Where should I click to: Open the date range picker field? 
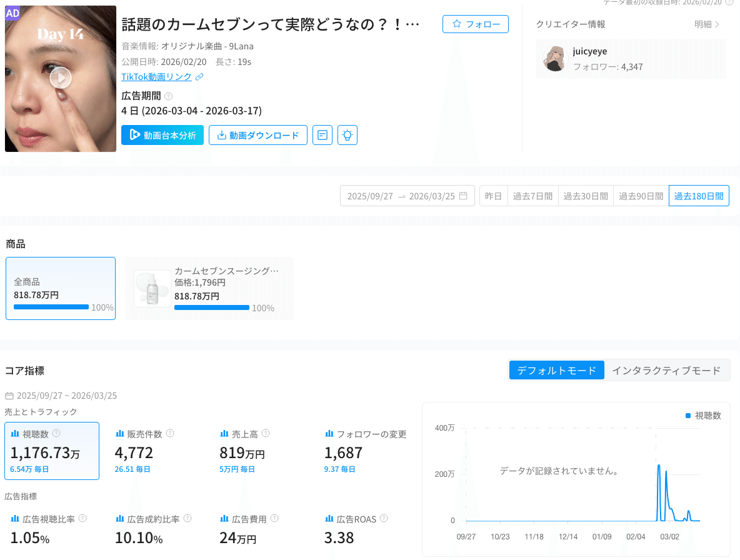click(x=407, y=196)
